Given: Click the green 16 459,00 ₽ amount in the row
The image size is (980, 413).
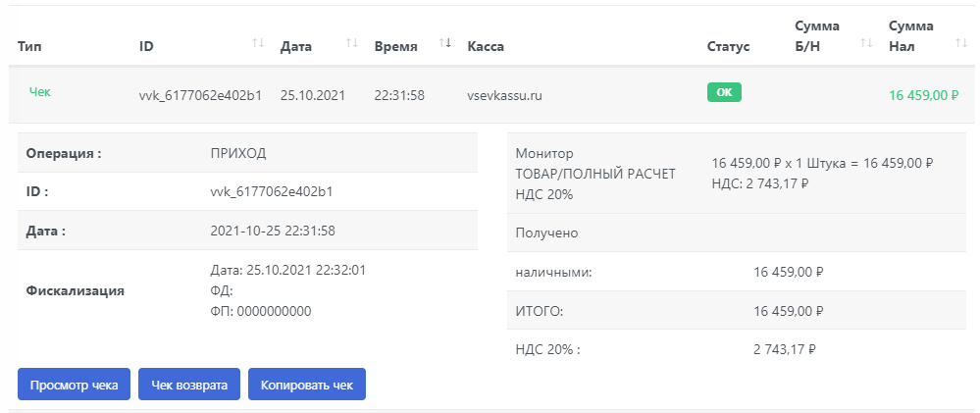Looking at the screenshot, I should 923,95.
